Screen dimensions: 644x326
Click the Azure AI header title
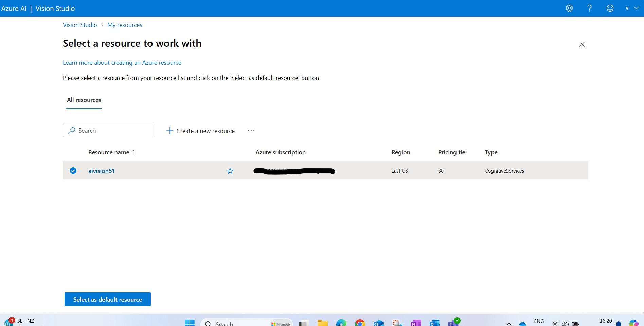(14, 8)
